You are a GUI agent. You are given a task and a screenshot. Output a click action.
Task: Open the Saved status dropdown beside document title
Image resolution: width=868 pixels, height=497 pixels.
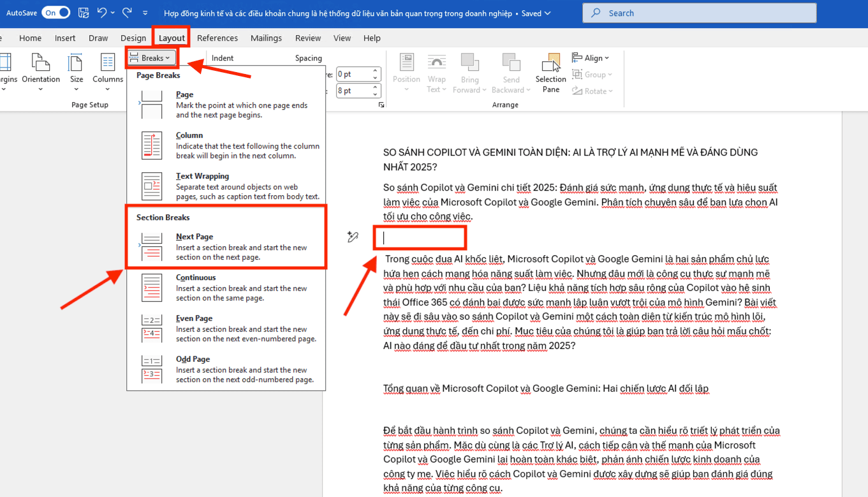click(x=548, y=13)
